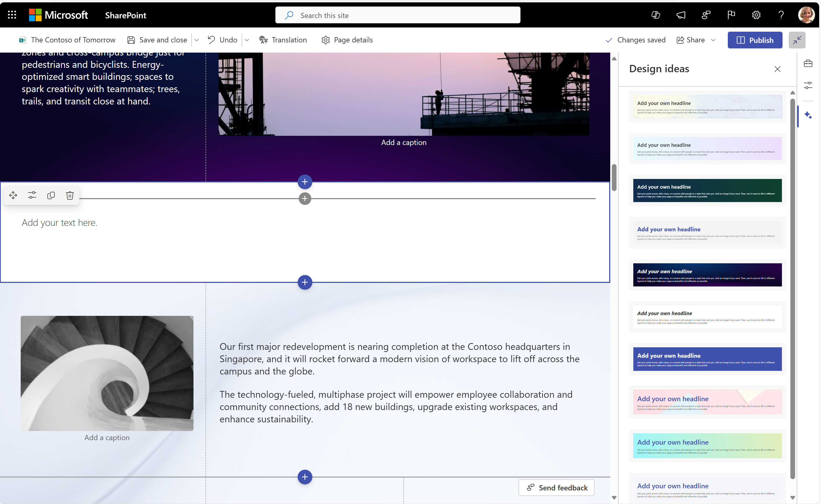The height and width of the screenshot is (504, 821).
Task: Click the Page details icon
Action: point(325,40)
